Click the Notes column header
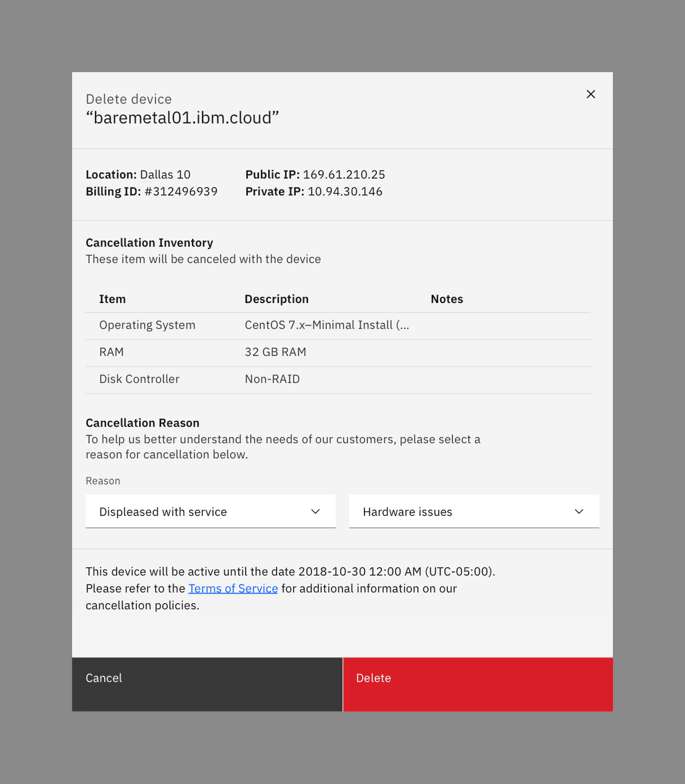685x784 pixels. coord(447,299)
